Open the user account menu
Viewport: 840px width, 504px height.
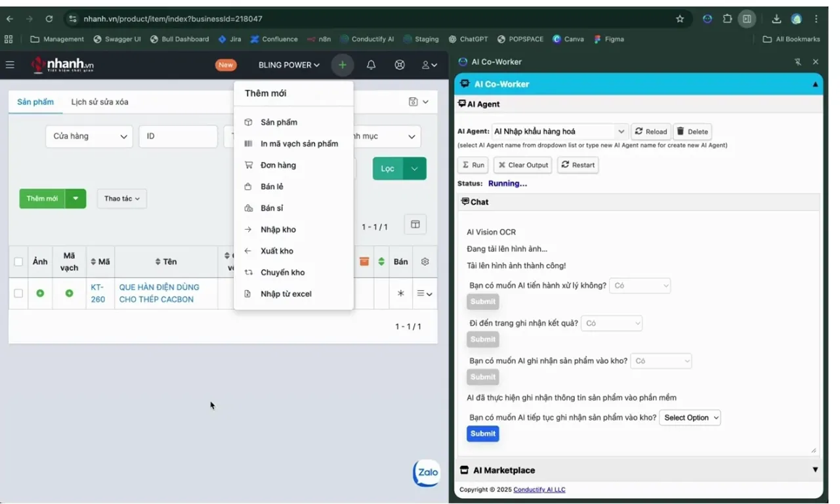pos(429,65)
